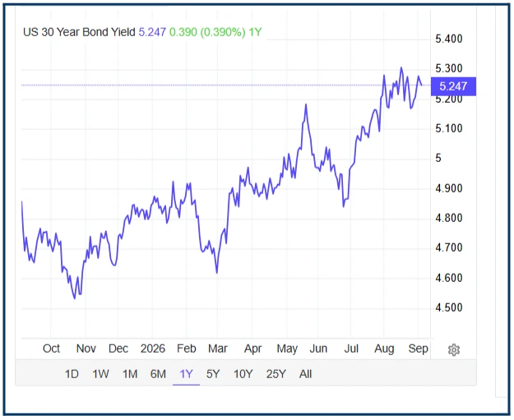The image size is (514, 420).
Task: Click the 2026 x-axis label
Action: pyautogui.click(x=153, y=348)
